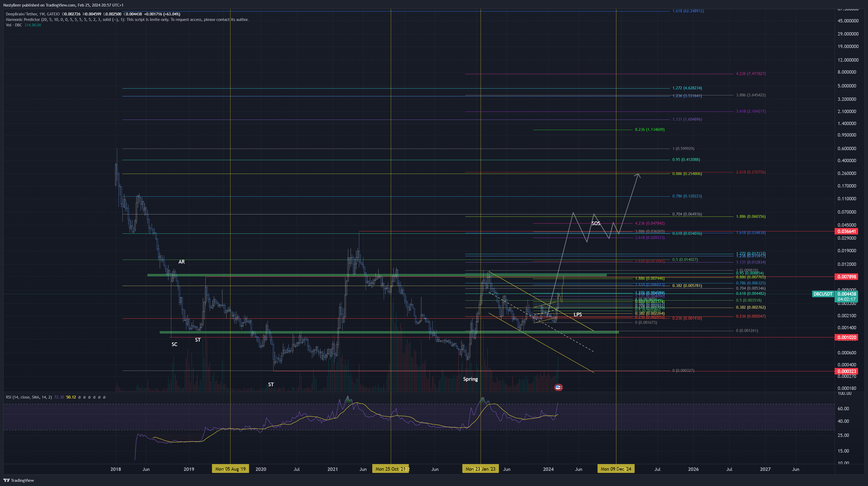Viewport: 868px width, 486px height.
Task: Click the Mon 05 Aug '19 date marker
Action: [x=231, y=469]
